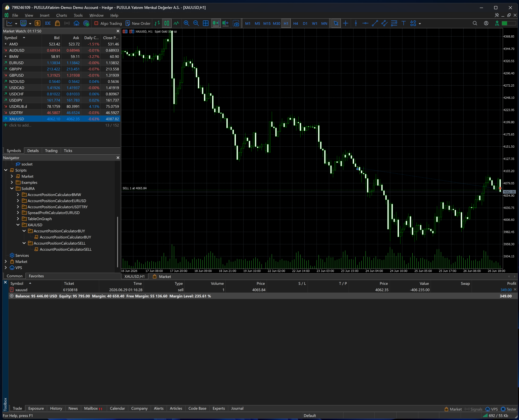Select the trendline drawing tool
The height and width of the screenshot is (420, 519).
375,23
